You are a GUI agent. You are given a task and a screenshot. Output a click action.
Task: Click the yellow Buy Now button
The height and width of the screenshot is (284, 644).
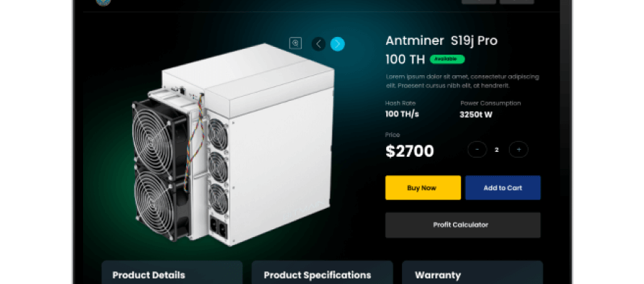[x=423, y=188]
